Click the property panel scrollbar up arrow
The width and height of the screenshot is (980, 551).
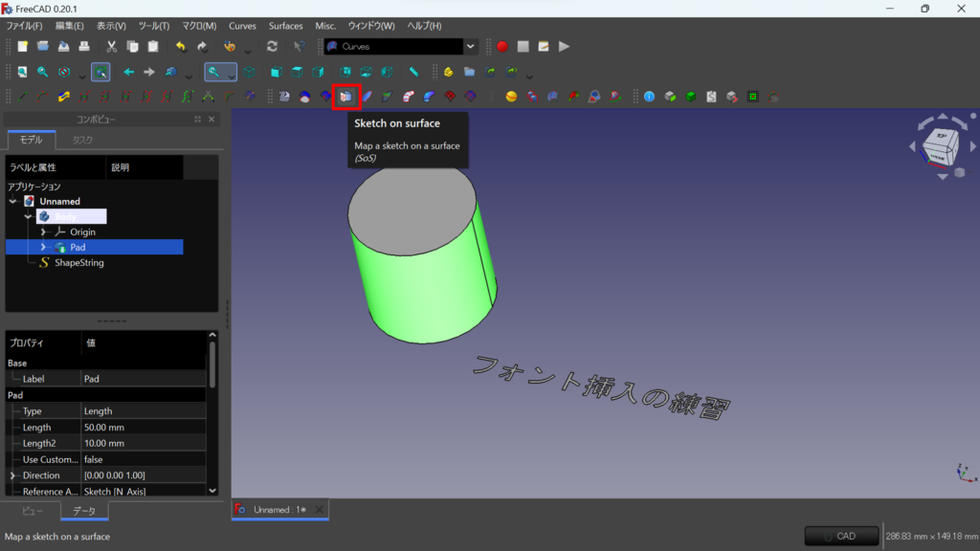coord(212,336)
